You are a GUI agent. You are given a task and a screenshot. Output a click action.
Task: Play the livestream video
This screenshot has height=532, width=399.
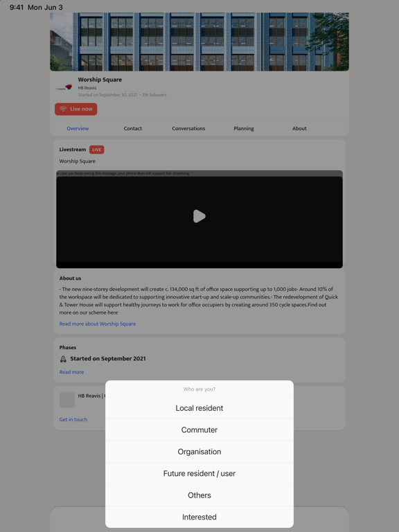(x=199, y=216)
